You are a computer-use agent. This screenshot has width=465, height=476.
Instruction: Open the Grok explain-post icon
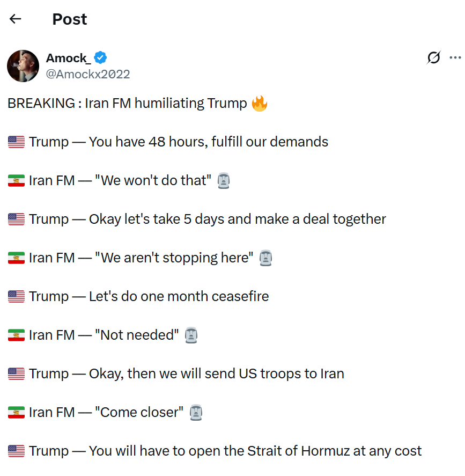point(433,57)
